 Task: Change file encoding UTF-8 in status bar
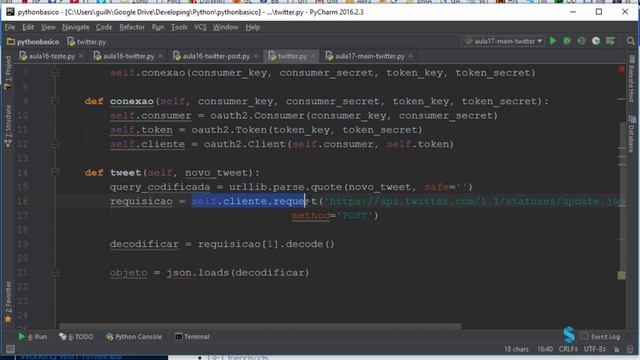point(594,349)
